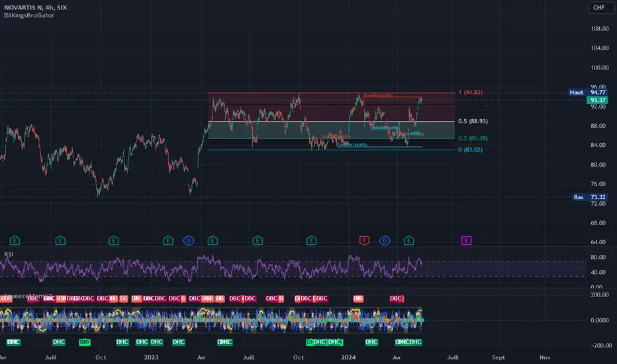Screen dimensions: 617x364
Task: Click the purple E upcoming earnings marker
Action: [466, 240]
